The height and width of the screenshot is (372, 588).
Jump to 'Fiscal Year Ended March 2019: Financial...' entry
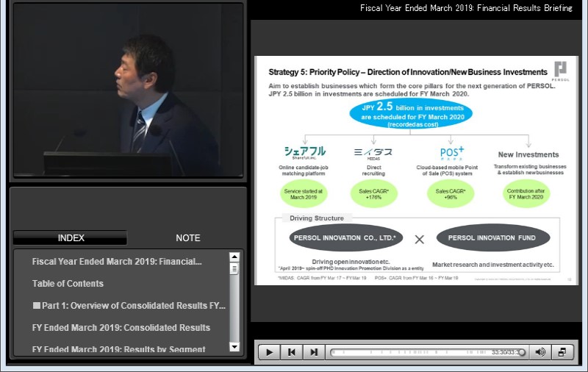click(x=117, y=262)
